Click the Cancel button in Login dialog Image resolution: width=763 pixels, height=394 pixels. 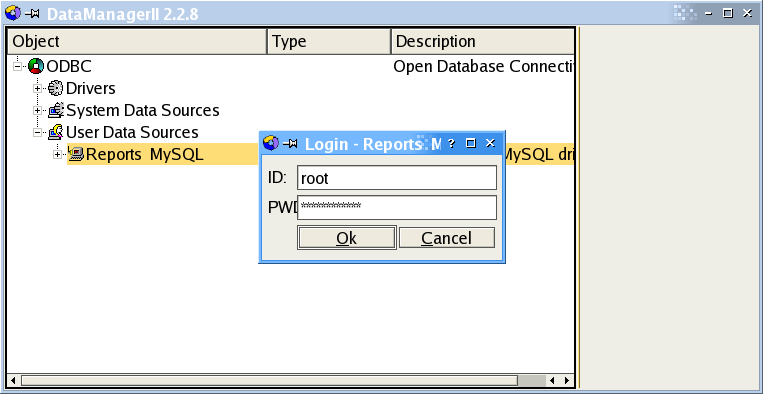(x=447, y=238)
